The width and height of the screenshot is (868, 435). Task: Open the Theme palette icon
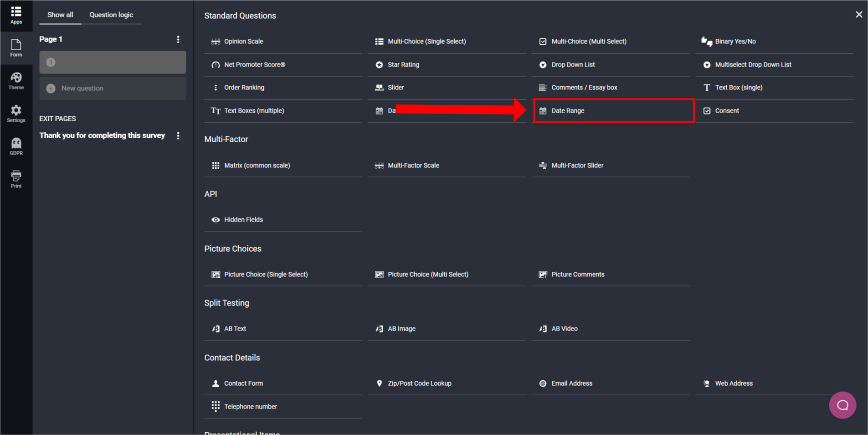[x=16, y=81]
